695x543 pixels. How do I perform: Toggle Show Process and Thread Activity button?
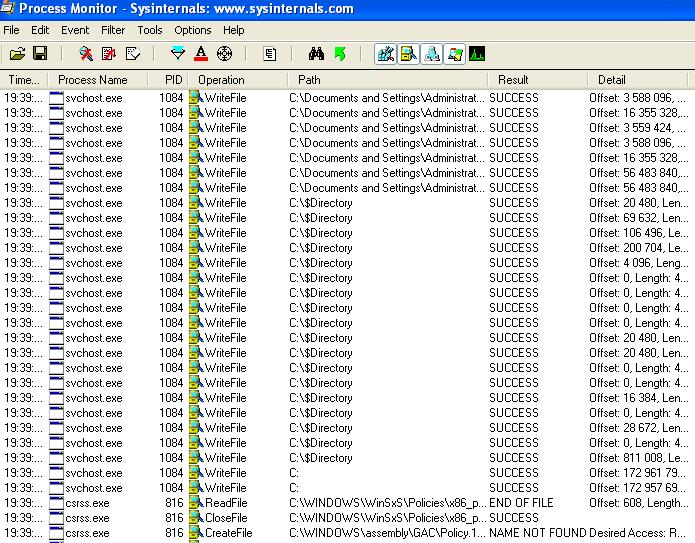tap(454, 54)
